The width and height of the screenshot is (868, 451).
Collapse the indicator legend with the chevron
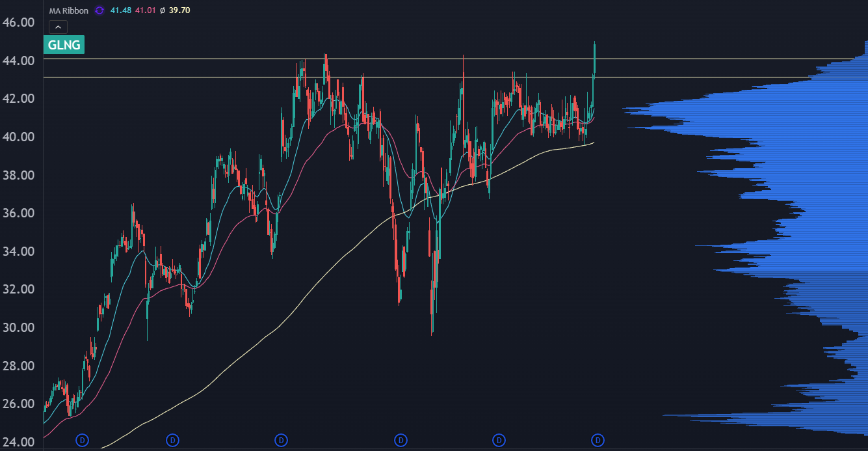coord(58,27)
